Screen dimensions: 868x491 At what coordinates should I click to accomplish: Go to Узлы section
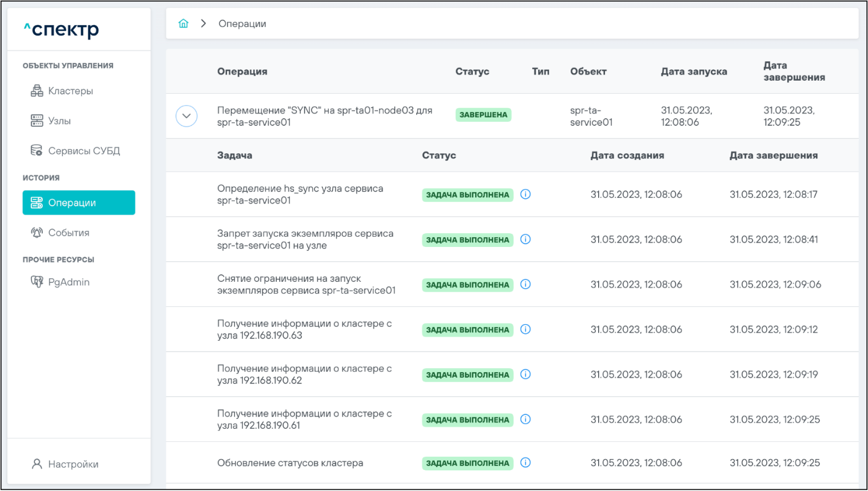[59, 121]
